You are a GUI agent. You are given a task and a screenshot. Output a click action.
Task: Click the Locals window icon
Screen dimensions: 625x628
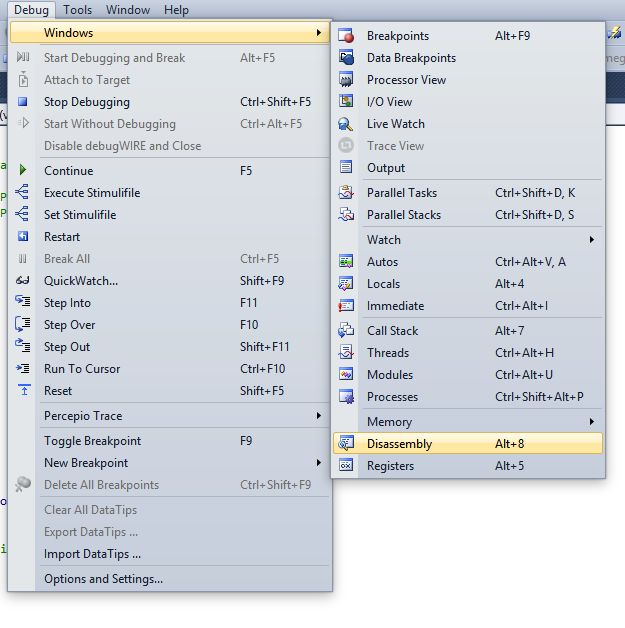346,283
